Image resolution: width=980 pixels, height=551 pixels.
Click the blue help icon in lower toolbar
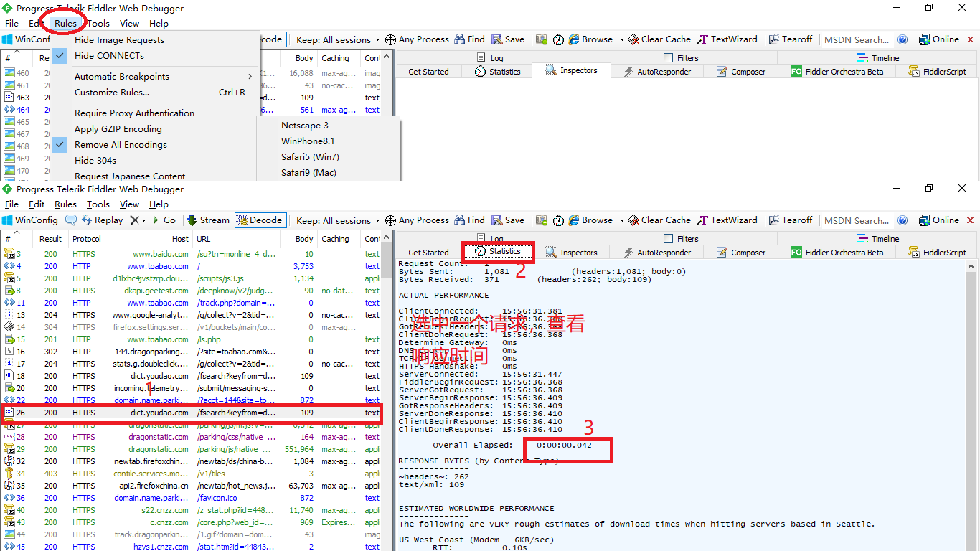(x=903, y=220)
